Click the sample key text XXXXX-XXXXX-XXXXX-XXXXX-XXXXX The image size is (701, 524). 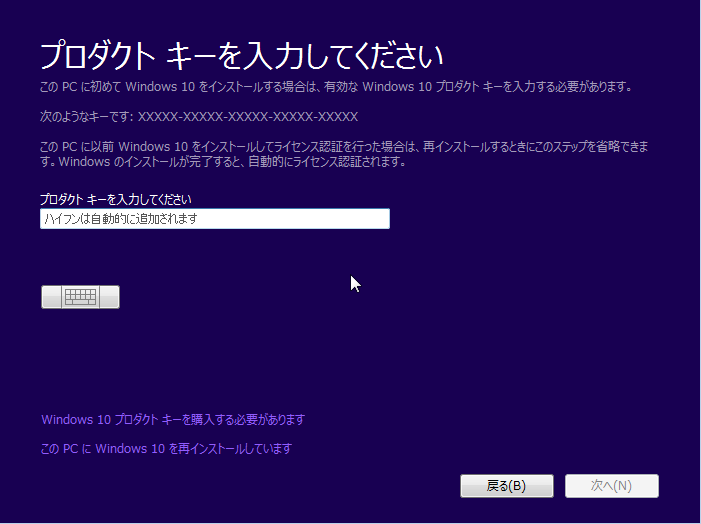(x=248, y=117)
